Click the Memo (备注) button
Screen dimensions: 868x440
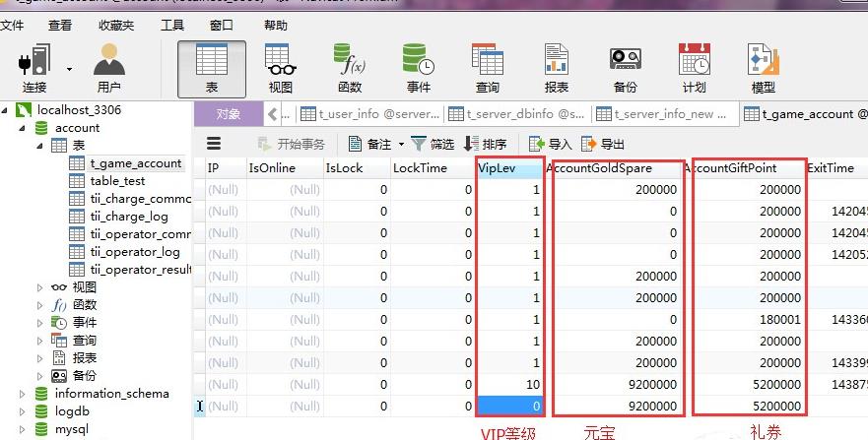pos(370,145)
